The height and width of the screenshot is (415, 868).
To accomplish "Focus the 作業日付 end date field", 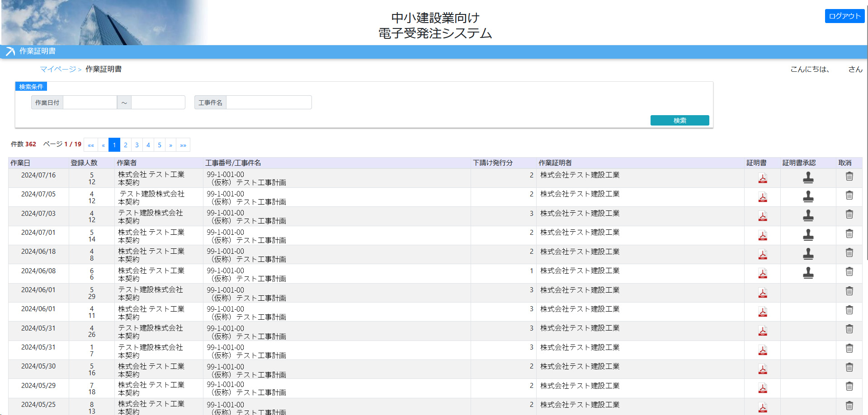I will pyautogui.click(x=158, y=103).
